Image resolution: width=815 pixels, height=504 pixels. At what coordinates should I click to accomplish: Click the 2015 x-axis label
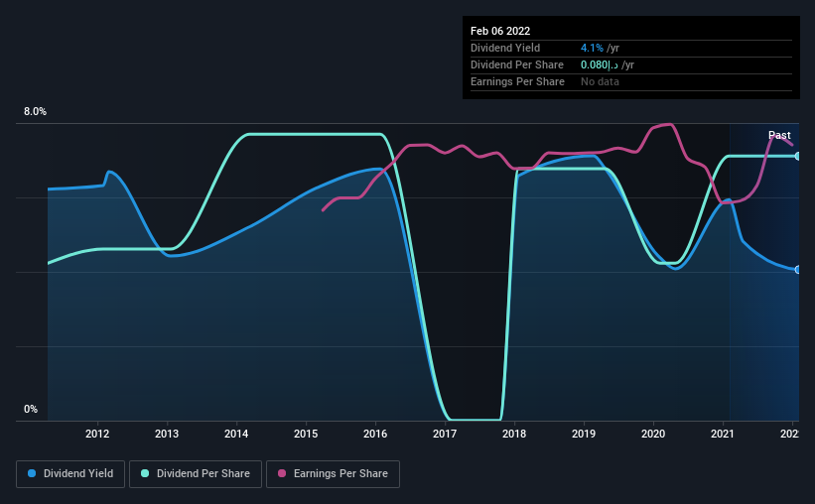(306, 434)
